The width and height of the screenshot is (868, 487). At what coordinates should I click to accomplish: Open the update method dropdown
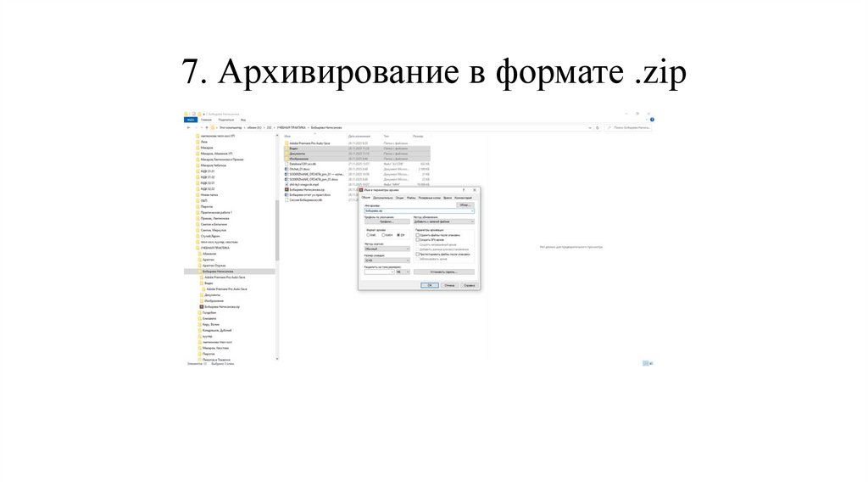(x=444, y=221)
